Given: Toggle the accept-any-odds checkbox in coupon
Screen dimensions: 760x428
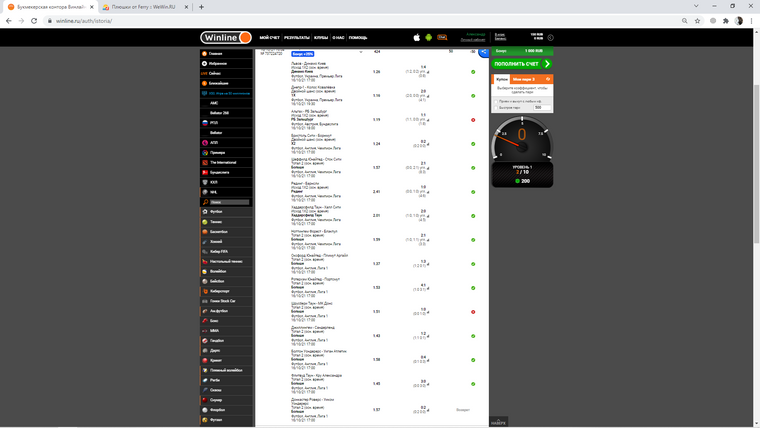Looking at the screenshot, I should click(496, 101).
